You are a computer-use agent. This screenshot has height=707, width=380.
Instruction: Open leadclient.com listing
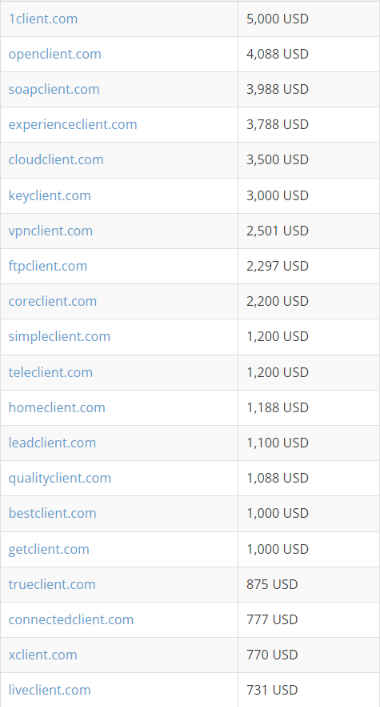[52, 443]
